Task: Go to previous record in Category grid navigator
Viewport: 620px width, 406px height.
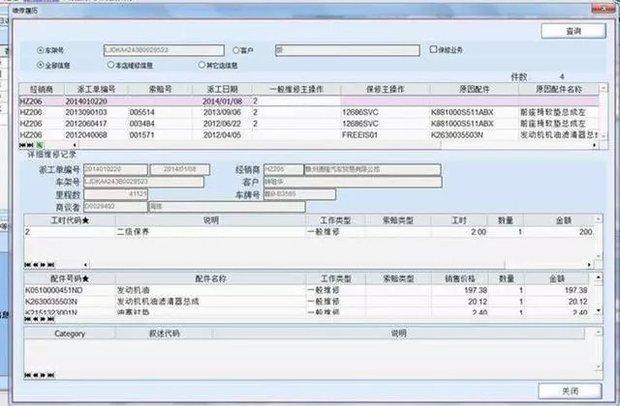Action: pyautogui.click(x=35, y=375)
